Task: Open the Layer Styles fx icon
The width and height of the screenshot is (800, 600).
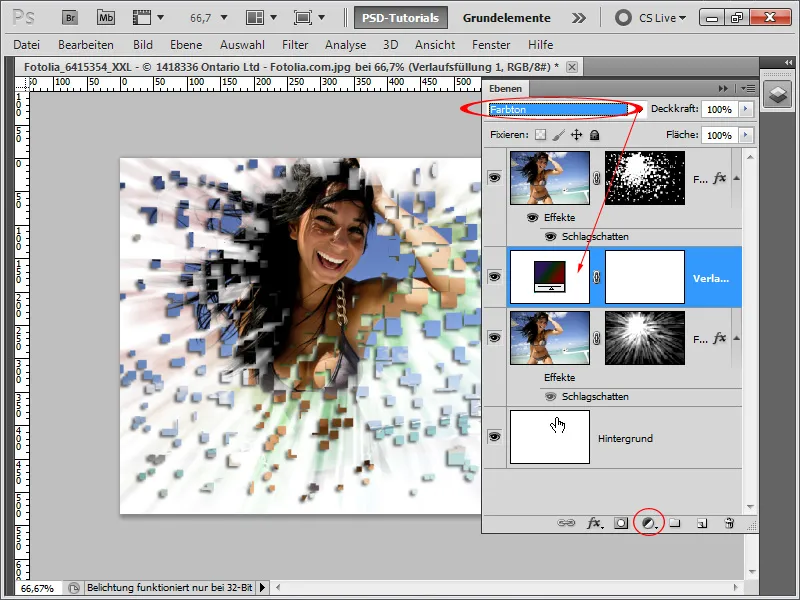Action: [x=593, y=522]
